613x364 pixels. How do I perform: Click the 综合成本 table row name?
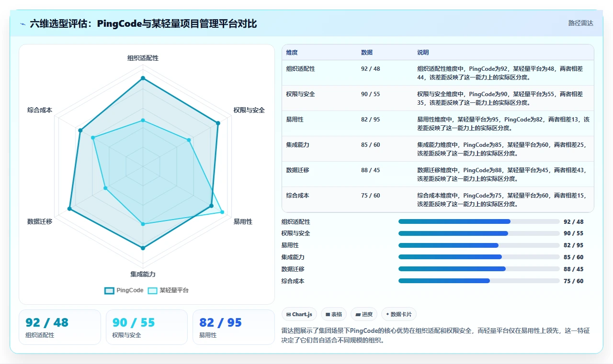tap(298, 196)
